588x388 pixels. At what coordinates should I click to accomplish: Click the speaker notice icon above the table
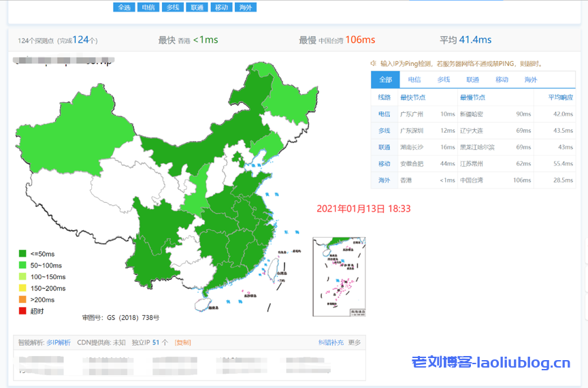click(374, 63)
